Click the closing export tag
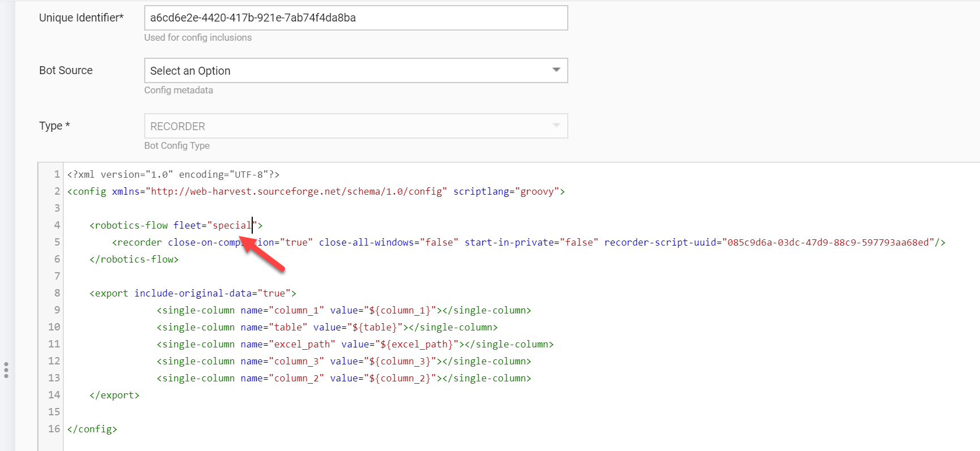The height and width of the screenshot is (451, 980). [x=114, y=395]
